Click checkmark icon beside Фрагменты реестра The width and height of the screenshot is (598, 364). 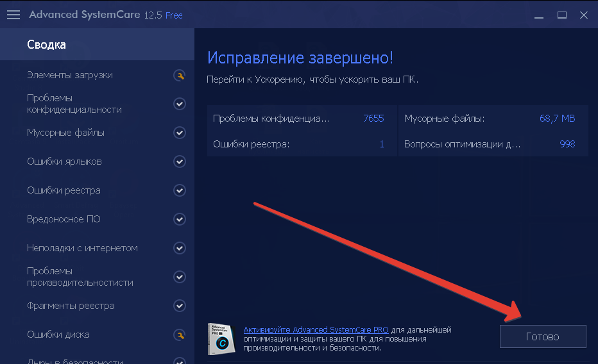(x=180, y=306)
